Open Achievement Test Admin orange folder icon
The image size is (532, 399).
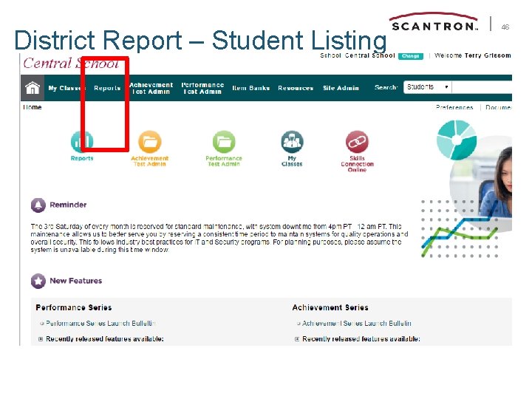click(x=149, y=141)
